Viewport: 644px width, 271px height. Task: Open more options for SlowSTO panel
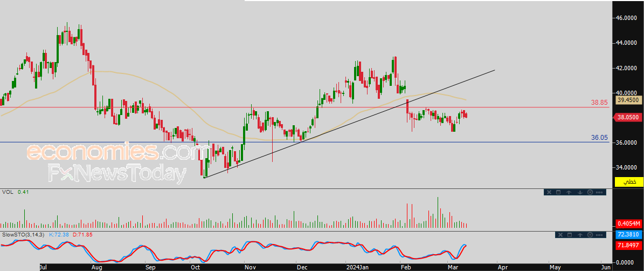tap(599, 235)
